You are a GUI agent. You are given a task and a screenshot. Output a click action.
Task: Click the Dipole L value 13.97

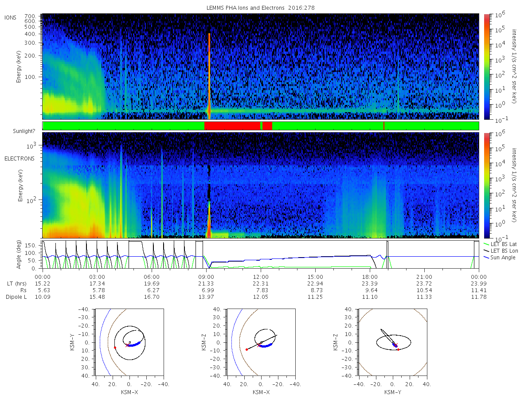click(x=206, y=297)
